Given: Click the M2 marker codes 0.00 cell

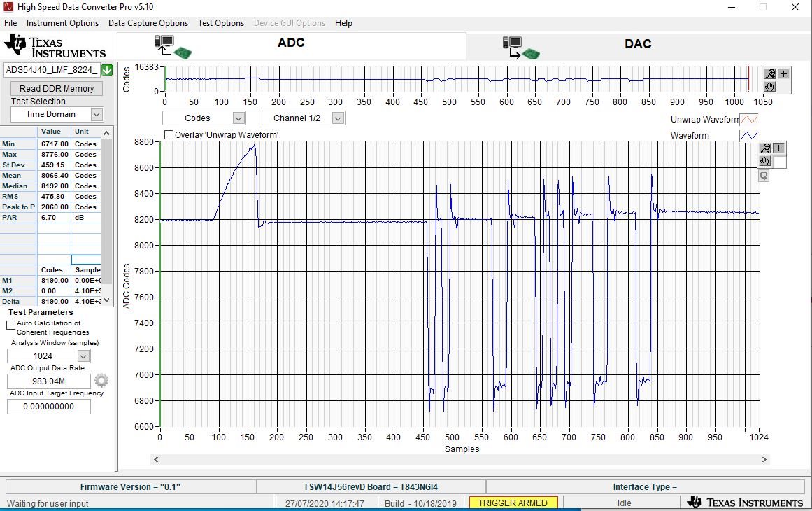Looking at the screenshot, I should 54,291.
